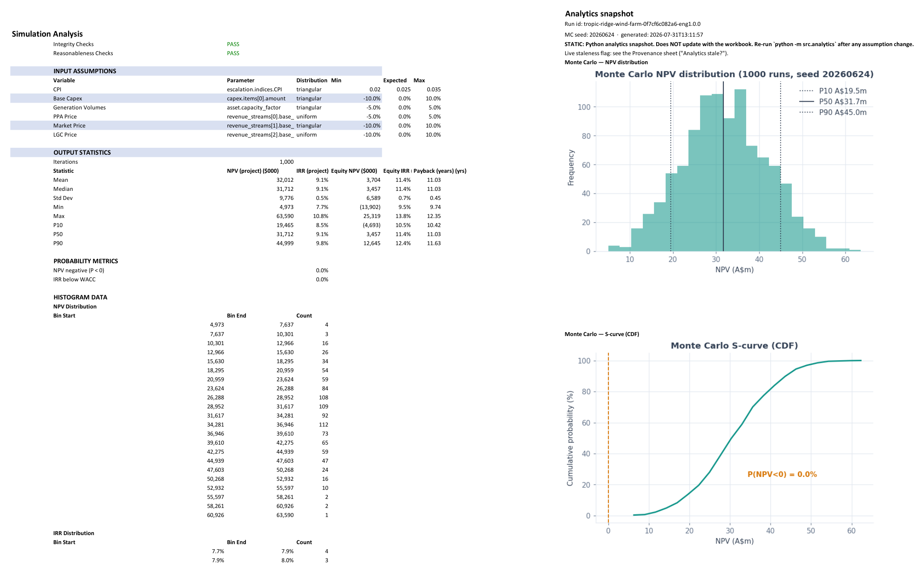Click the asset.capacity_factor parameter cell
924x573 pixels.
[254, 108]
